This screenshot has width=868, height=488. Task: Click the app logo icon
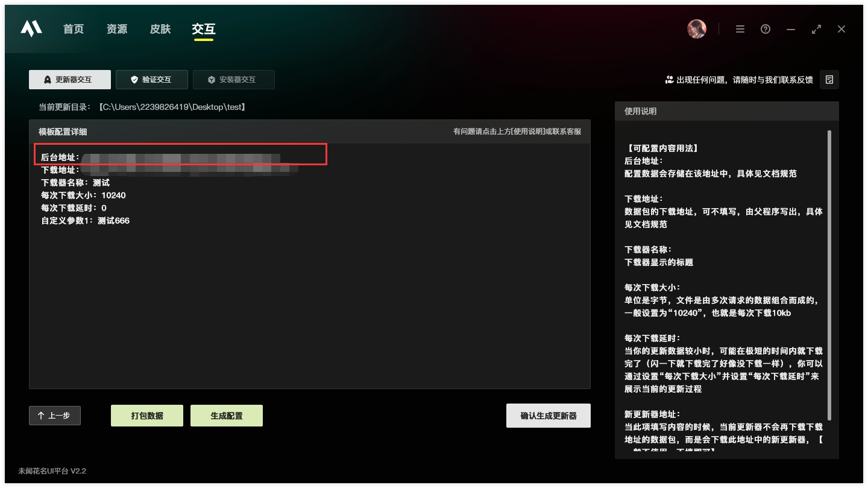tap(31, 29)
